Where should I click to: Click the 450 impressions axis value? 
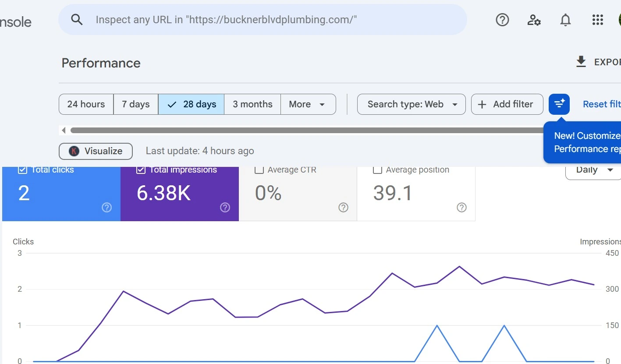(x=612, y=253)
